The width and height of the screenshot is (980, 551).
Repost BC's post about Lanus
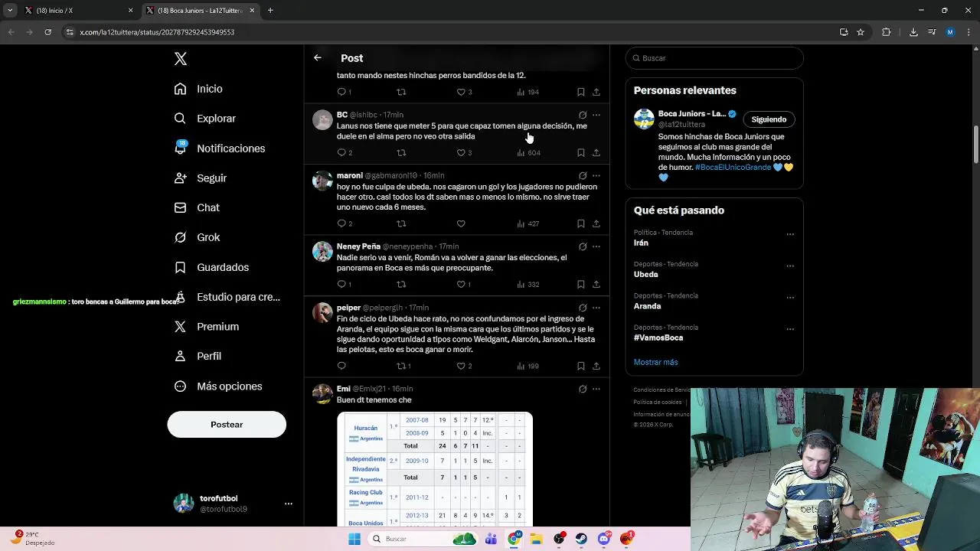point(401,153)
